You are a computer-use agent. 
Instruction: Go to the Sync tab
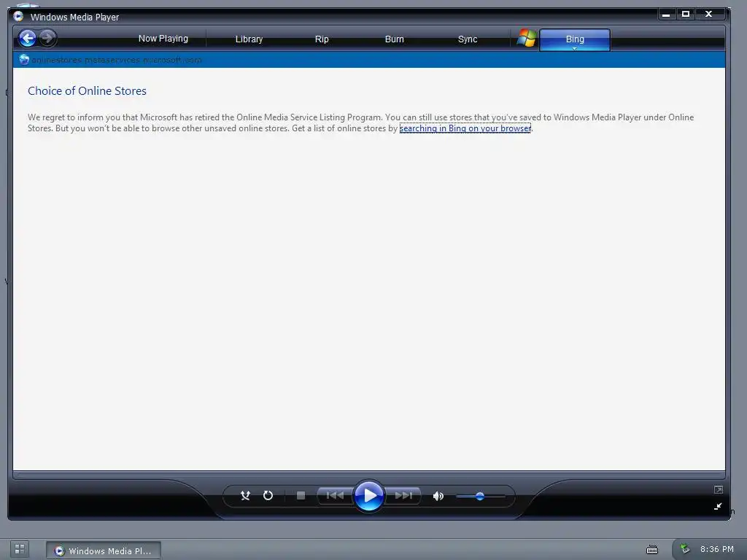(468, 39)
